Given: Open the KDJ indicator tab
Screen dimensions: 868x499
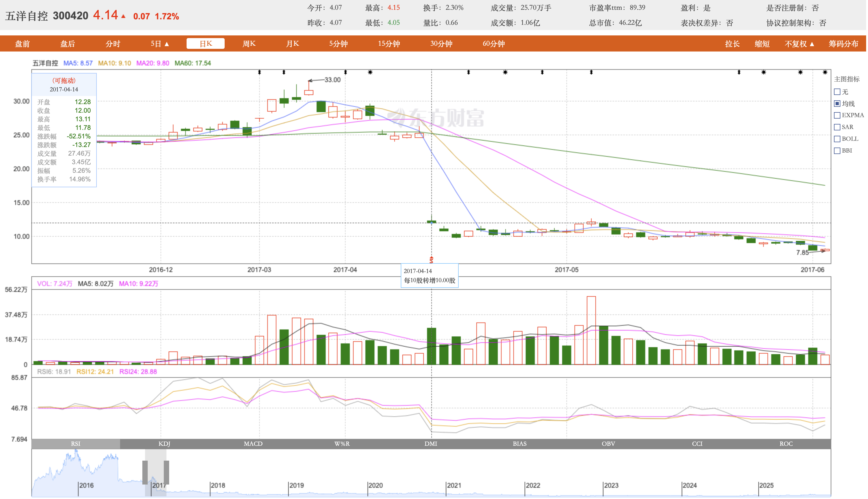Looking at the screenshot, I should [x=164, y=443].
